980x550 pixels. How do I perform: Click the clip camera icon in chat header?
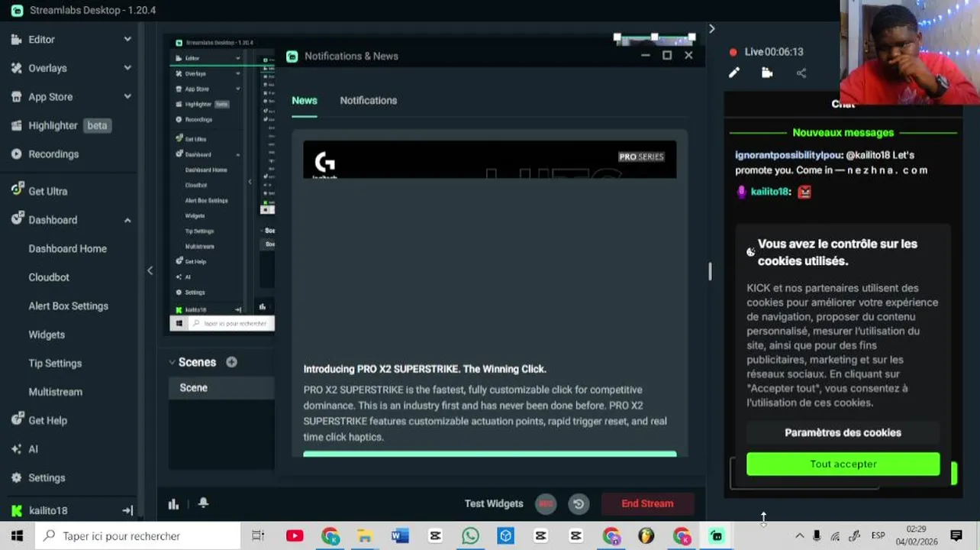(x=767, y=73)
